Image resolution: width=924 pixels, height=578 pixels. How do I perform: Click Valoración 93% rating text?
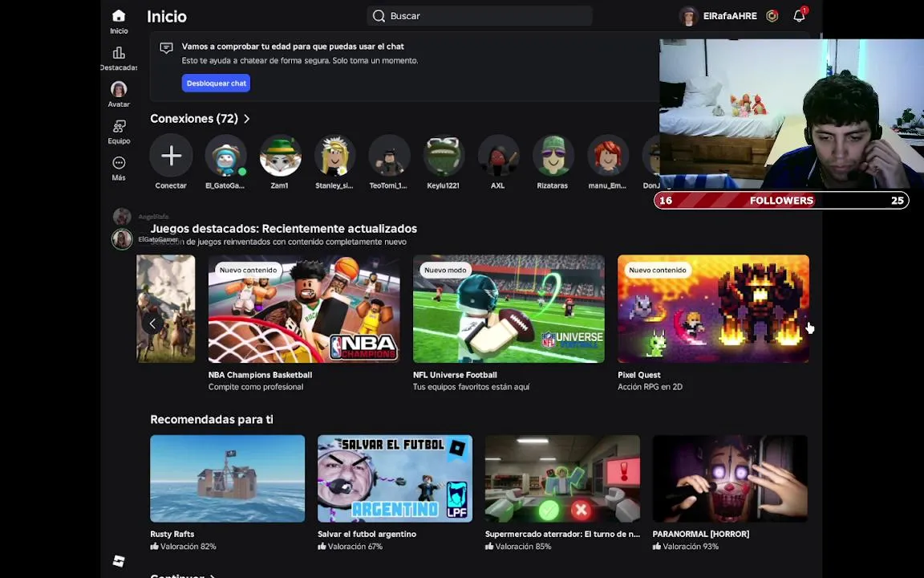691,547
